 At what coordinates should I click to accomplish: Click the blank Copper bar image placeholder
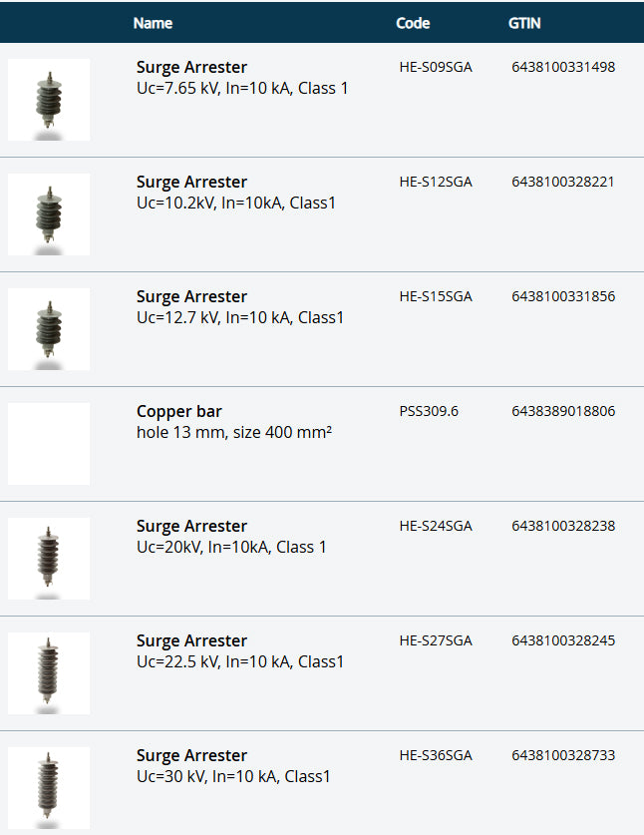[x=48, y=444]
